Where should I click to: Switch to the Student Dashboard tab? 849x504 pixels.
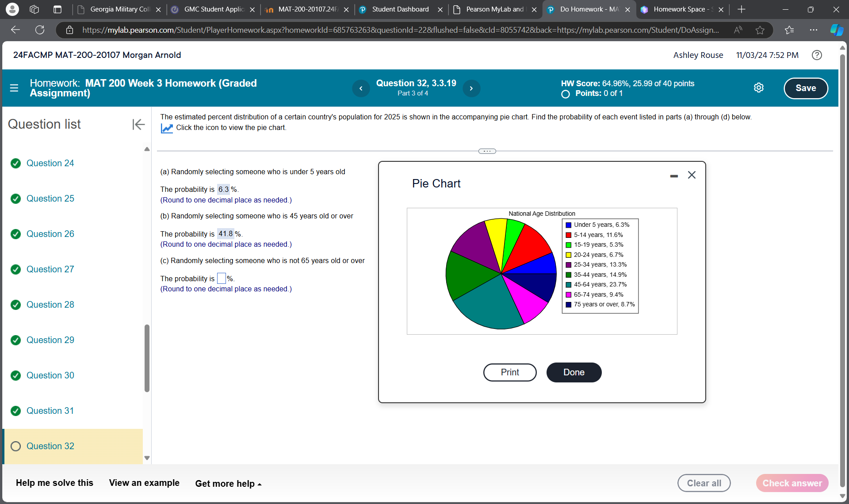401,9
